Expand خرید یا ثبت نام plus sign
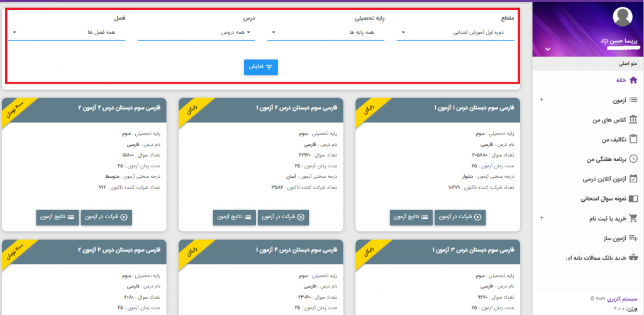 pos(542,218)
